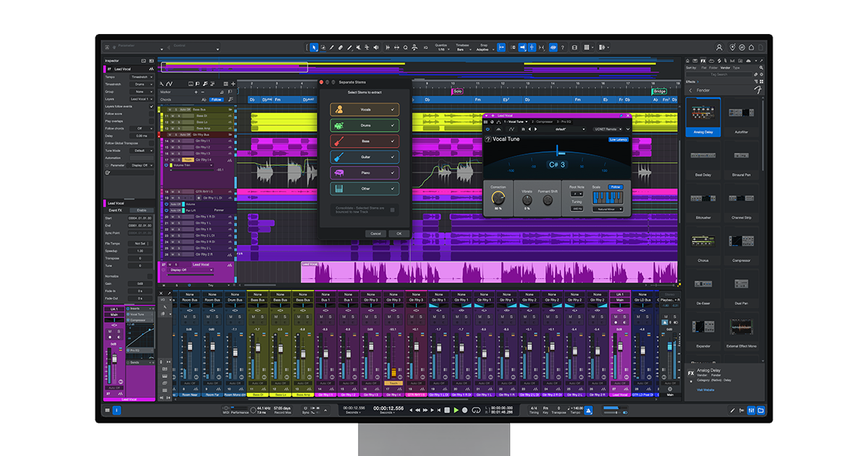Viewport: 868px width, 456px height.
Task: Switch to the 3 - Pro EQ plugin tab
Action: click(x=563, y=122)
